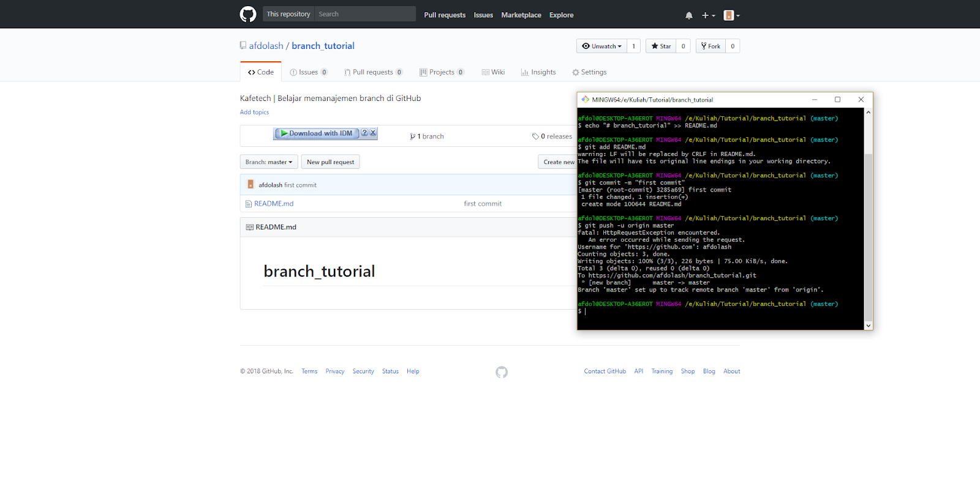The height and width of the screenshot is (489, 980).
Task: Open the branch_tutorial repository link
Action: point(323,46)
